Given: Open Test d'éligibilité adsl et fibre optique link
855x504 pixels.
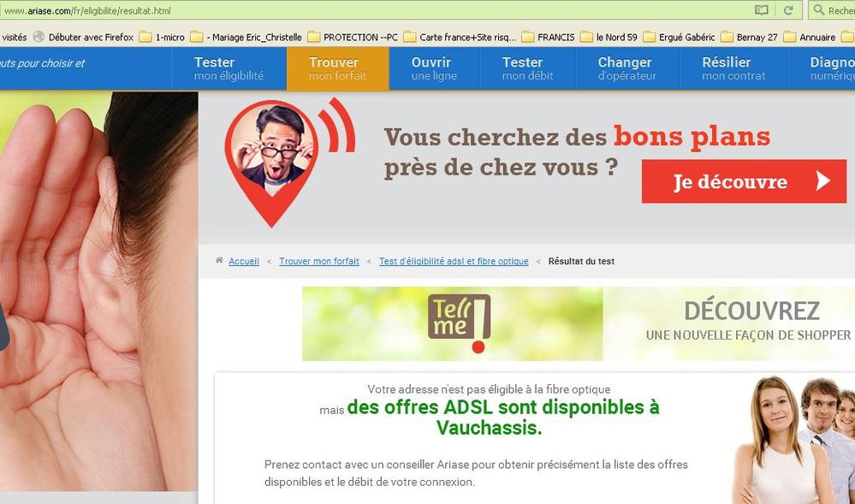Looking at the screenshot, I should pos(454,261).
